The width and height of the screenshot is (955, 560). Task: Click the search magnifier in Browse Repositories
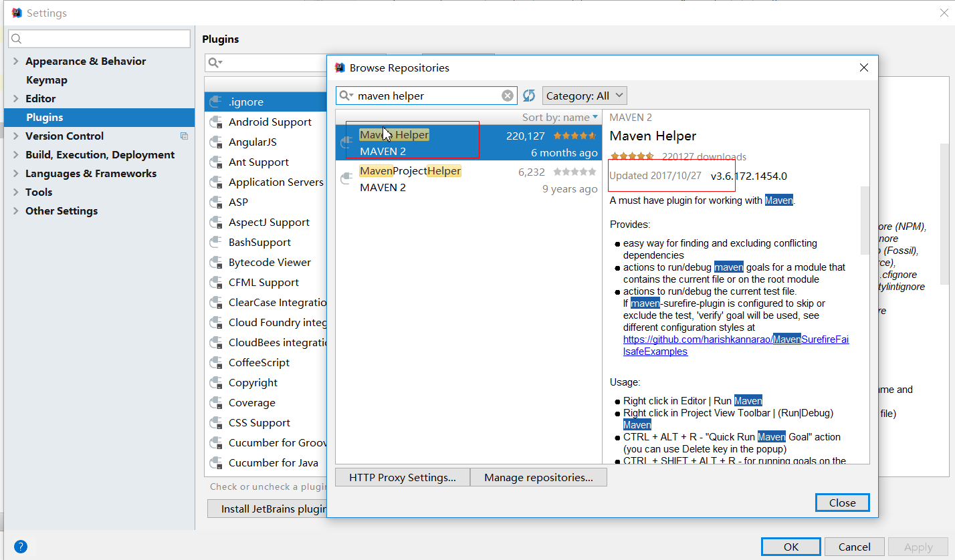[346, 96]
